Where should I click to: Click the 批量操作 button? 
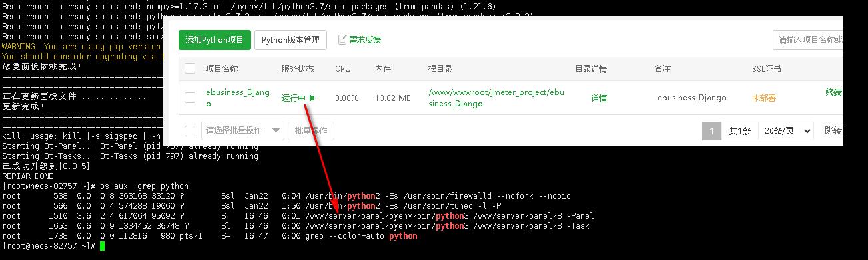(x=310, y=130)
